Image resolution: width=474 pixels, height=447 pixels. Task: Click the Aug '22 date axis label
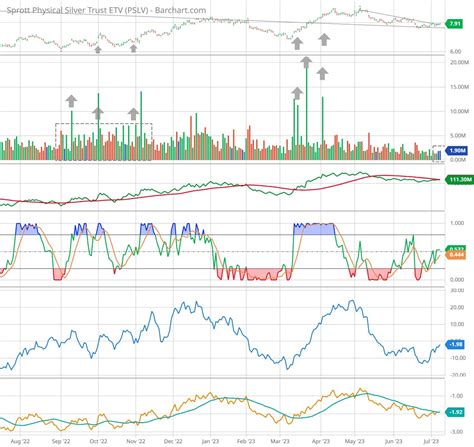pos(20,441)
